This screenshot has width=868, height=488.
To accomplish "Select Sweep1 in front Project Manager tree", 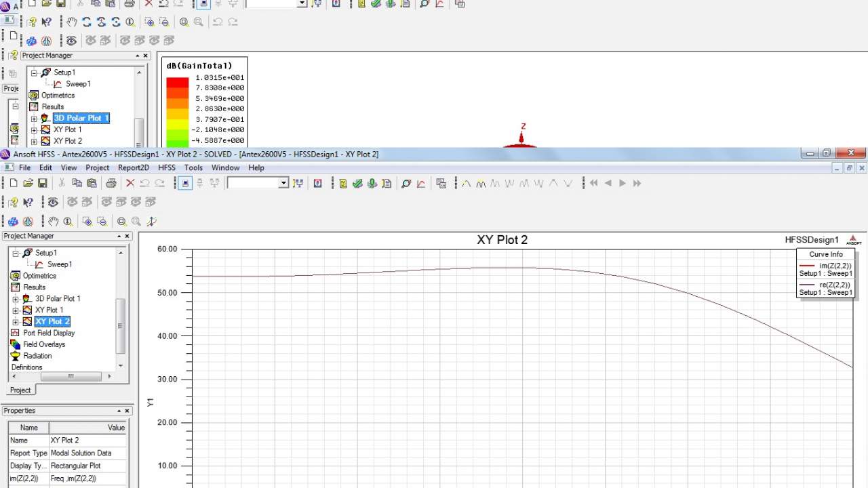I will 60,264.
